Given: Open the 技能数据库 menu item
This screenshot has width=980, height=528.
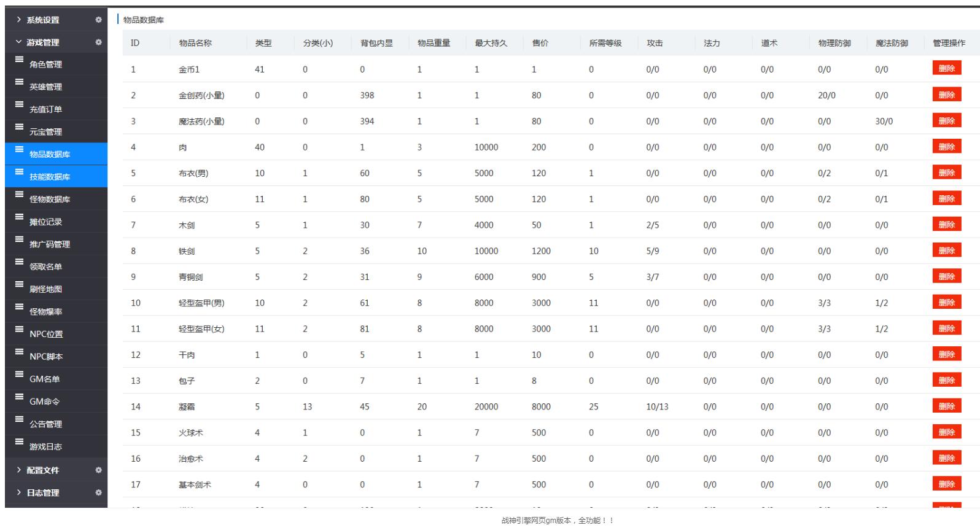Looking at the screenshot, I should (50, 177).
